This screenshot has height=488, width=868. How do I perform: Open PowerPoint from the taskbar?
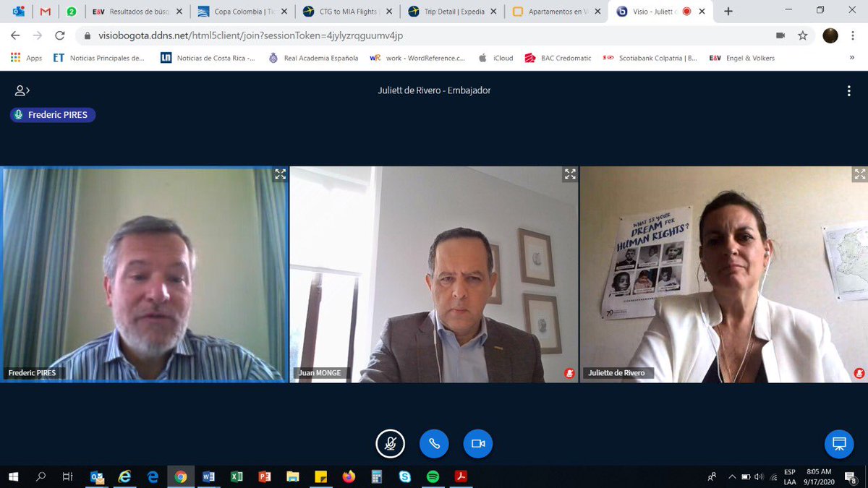(265, 476)
